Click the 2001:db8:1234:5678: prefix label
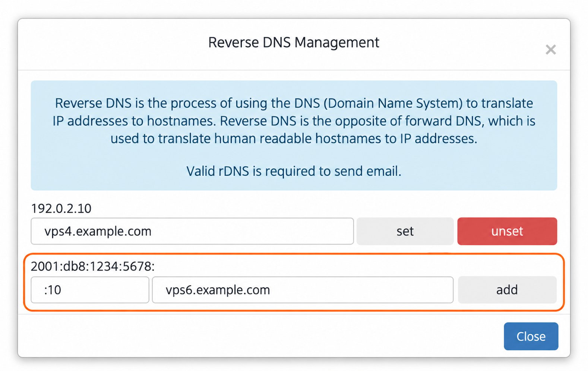Viewport: 588px width, 371px height. click(93, 266)
